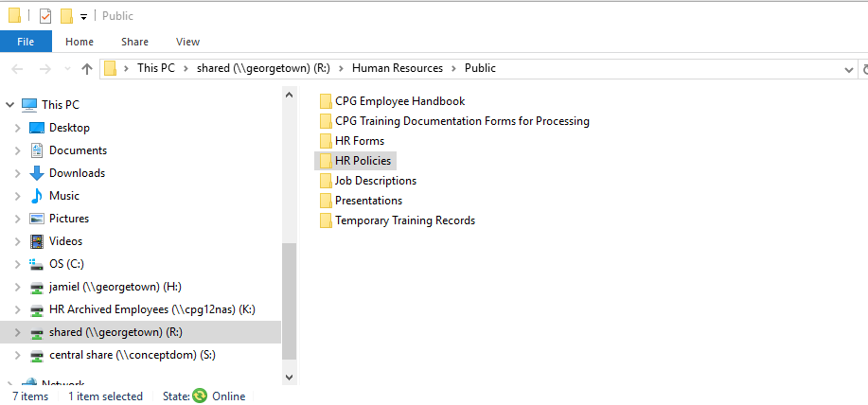Select the 'Presentations' folder name
This screenshot has height=405, width=868.
(x=368, y=201)
